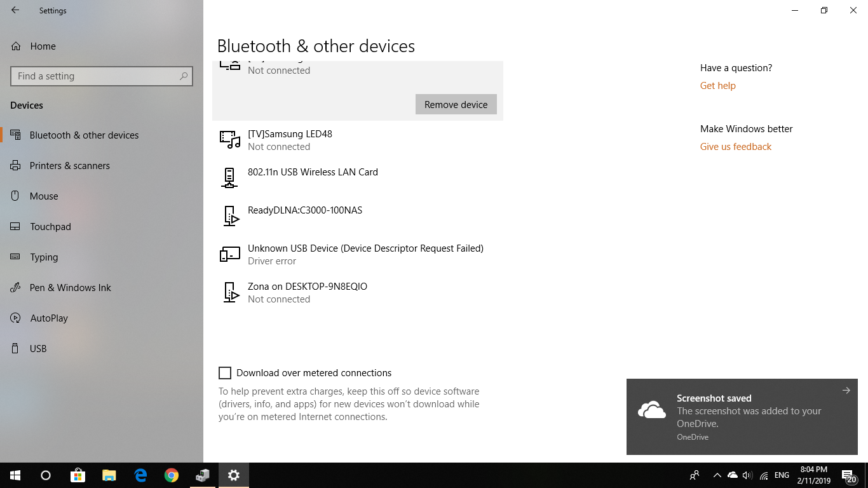Select the Unknown USB Device icon

point(230,254)
